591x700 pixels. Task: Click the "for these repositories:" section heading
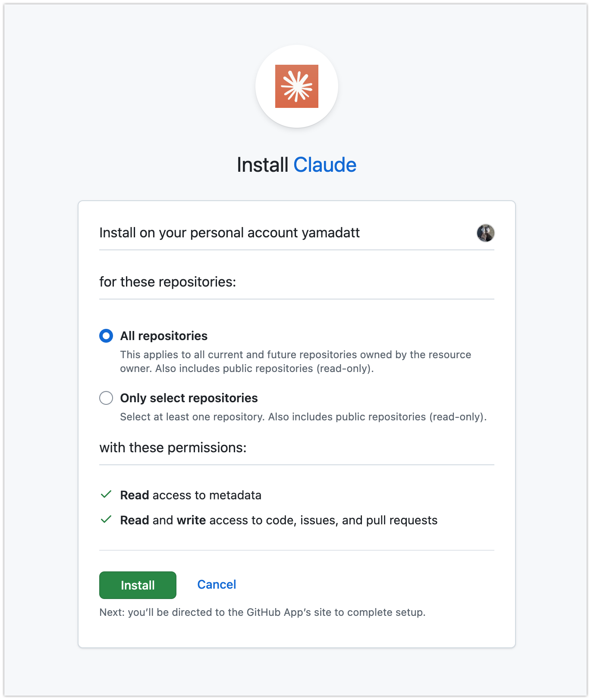pyautogui.click(x=168, y=282)
